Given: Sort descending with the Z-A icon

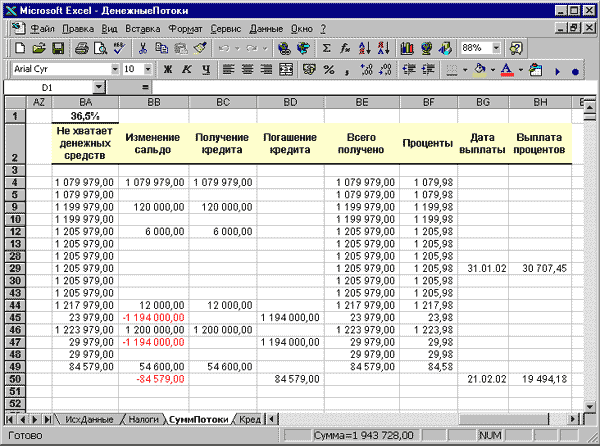Looking at the screenshot, I should tap(383, 49).
